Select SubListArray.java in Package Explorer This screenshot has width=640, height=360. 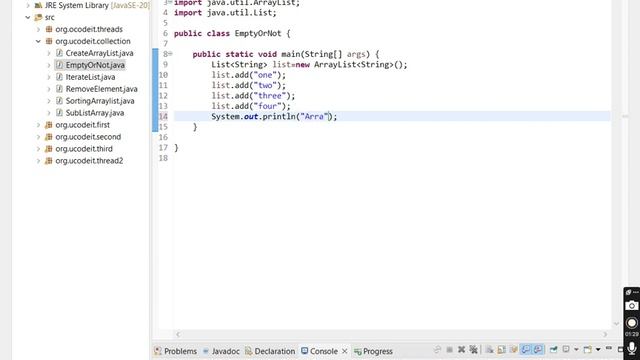95,113
